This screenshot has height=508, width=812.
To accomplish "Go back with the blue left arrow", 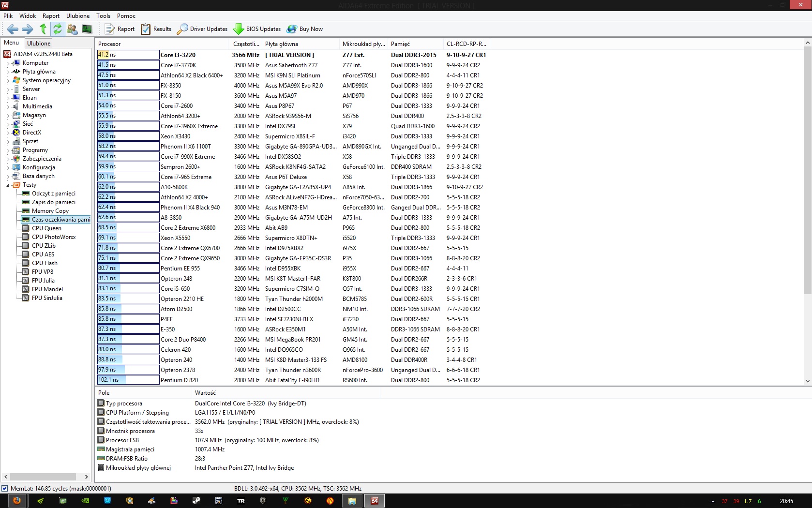I will 13,29.
